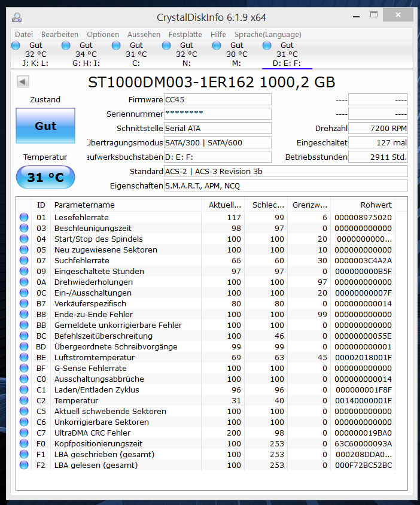Open the Aussehen menu
Image resolution: width=420 pixels, height=505 pixels.
[144, 35]
